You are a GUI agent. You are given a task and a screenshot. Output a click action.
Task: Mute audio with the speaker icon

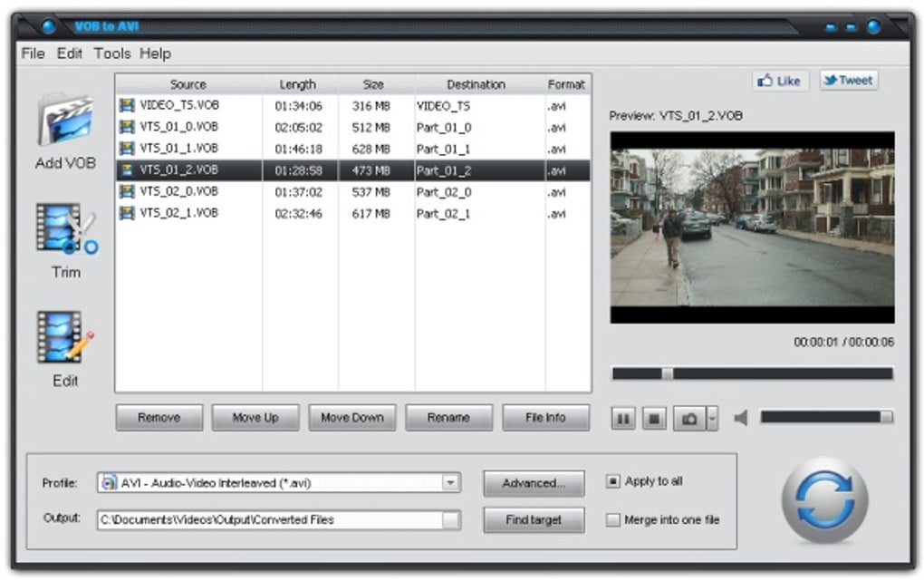tap(741, 418)
